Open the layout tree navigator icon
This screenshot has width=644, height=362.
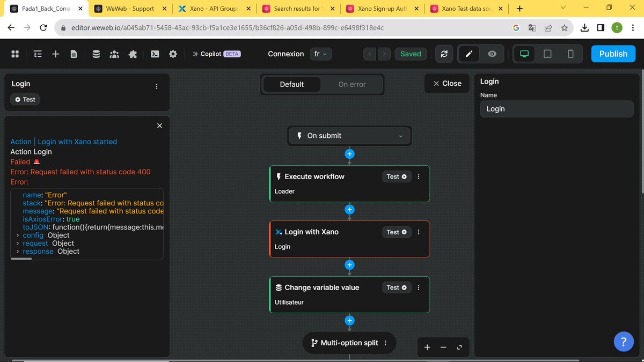tap(38, 54)
